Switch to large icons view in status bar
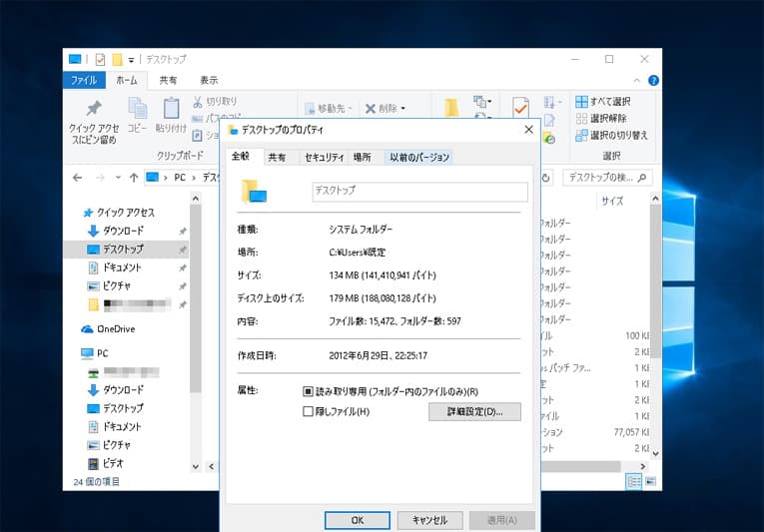764x532 pixels. click(649, 482)
